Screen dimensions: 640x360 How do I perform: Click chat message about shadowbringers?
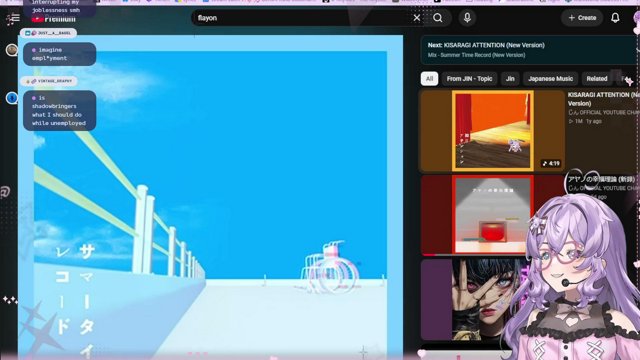(x=60, y=111)
